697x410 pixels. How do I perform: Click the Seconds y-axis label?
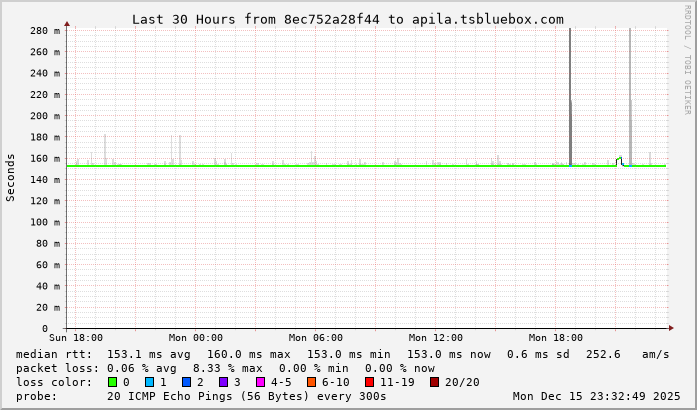(11, 178)
